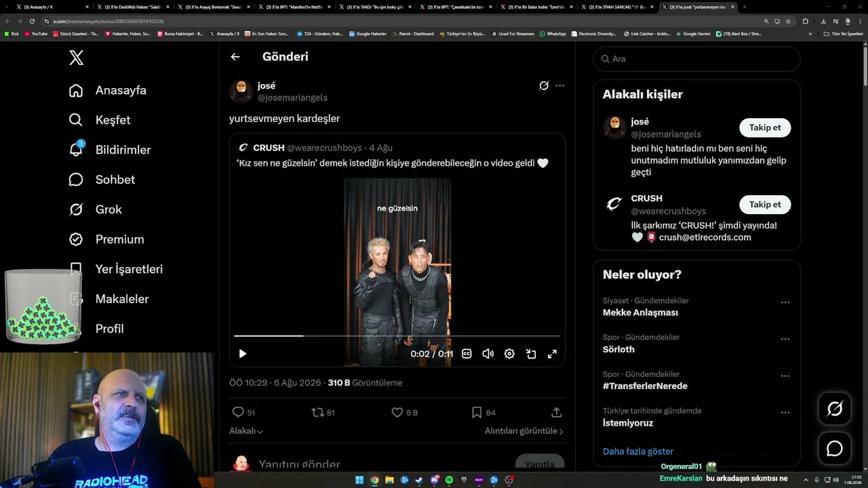Open the WhatsApp bookmark
This screenshot has height=488, width=868.
(x=553, y=34)
